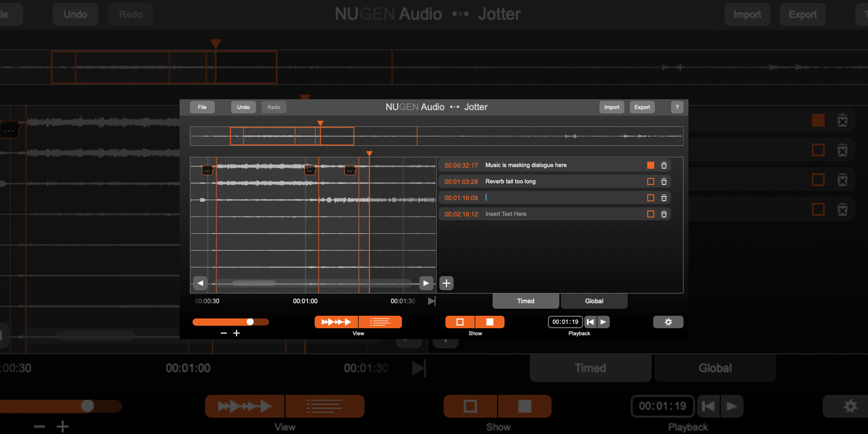Click the 00:01:19 playback timecode field

pos(565,322)
